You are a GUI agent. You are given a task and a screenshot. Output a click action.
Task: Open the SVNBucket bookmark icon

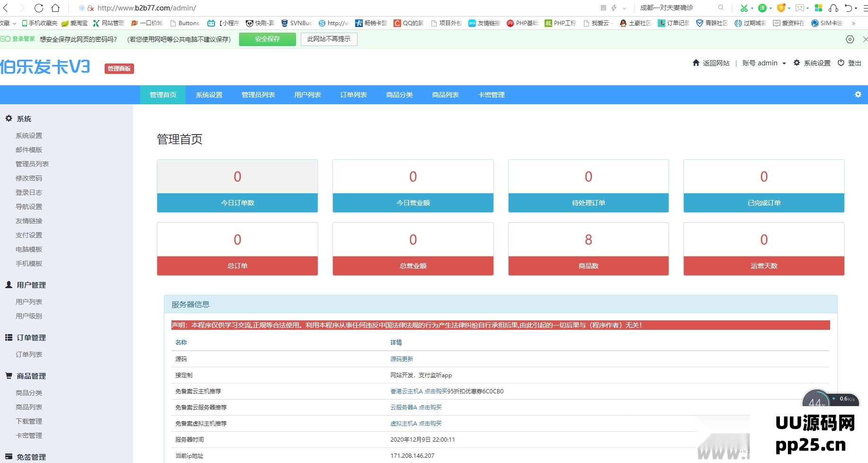coord(284,23)
